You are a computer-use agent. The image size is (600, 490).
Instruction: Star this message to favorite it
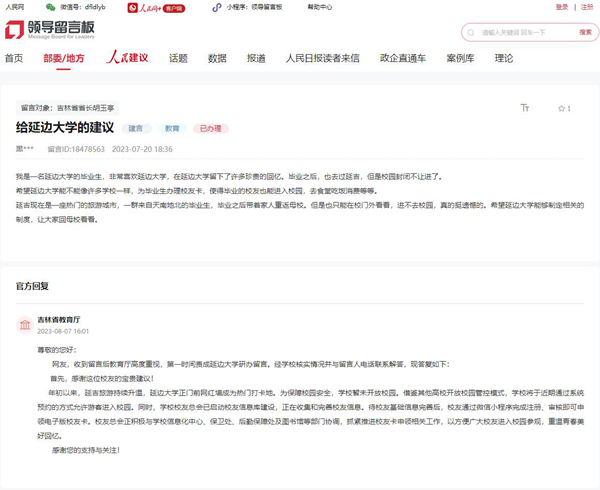tap(563, 108)
